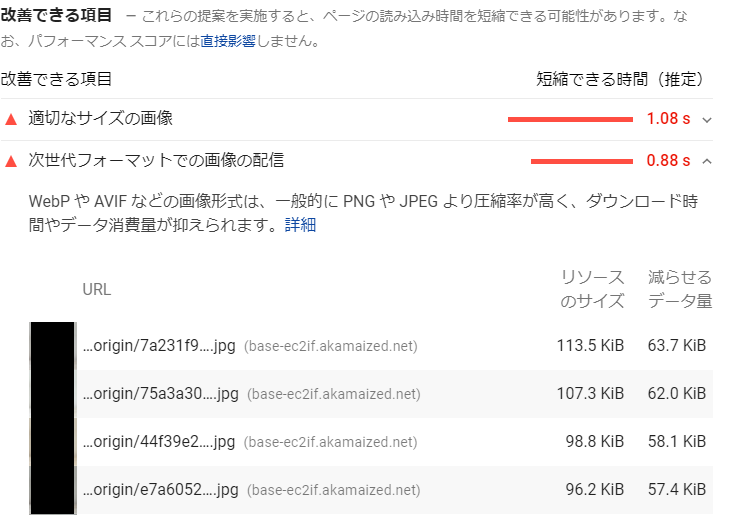Click the (base-ec2if.akamaized.net) host in 44f39e2 row

pyautogui.click(x=331, y=442)
